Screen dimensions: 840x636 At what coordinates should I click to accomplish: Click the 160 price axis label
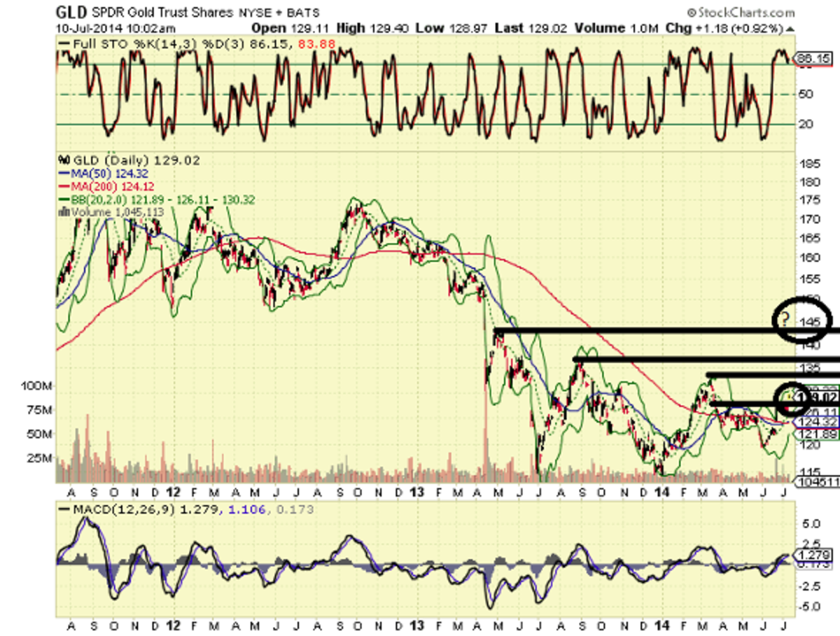pos(810,257)
